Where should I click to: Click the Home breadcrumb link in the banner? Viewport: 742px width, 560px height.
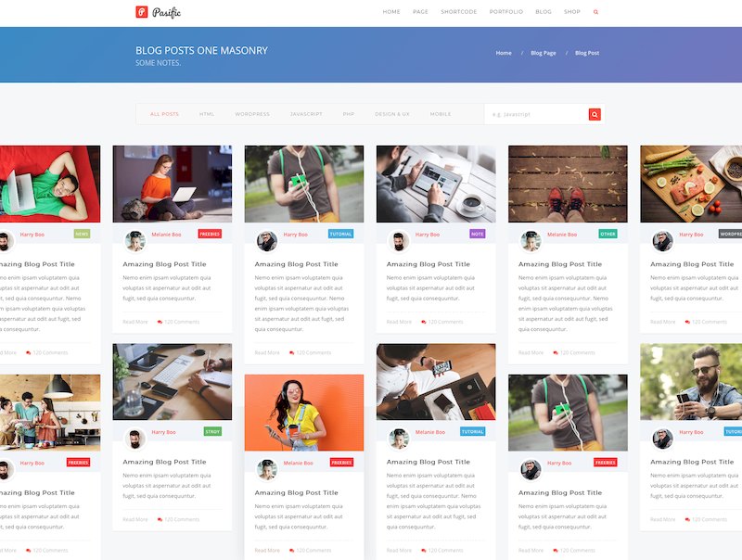pos(504,53)
